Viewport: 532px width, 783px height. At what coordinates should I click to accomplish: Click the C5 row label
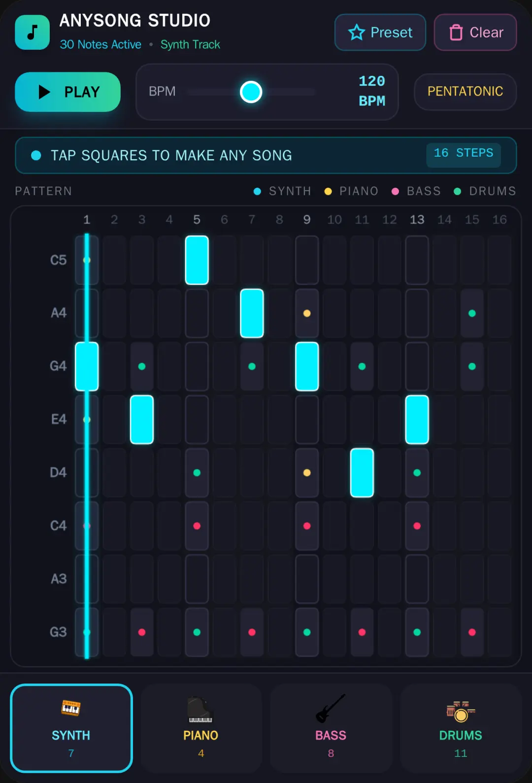coord(58,260)
